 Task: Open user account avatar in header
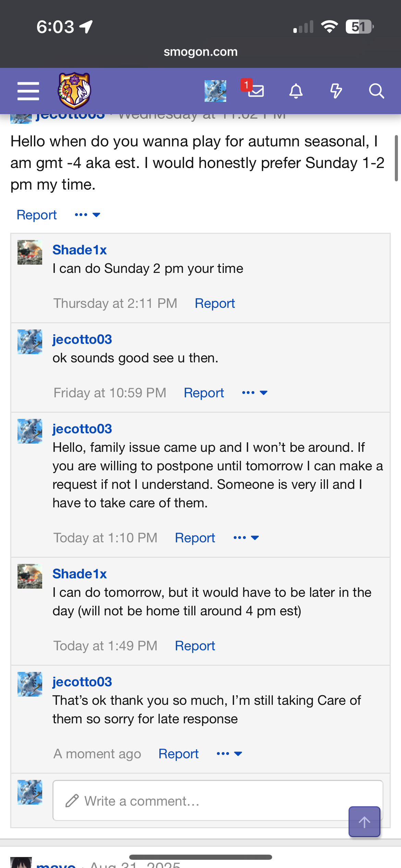[x=215, y=91]
